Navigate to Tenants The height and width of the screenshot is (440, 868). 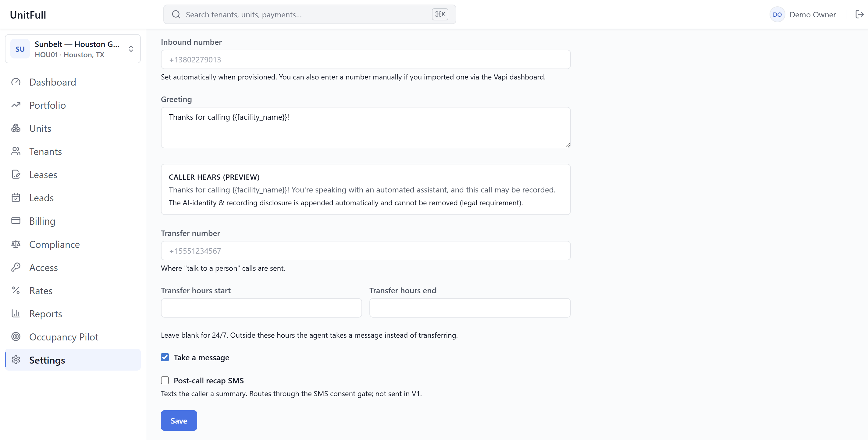tap(73, 152)
